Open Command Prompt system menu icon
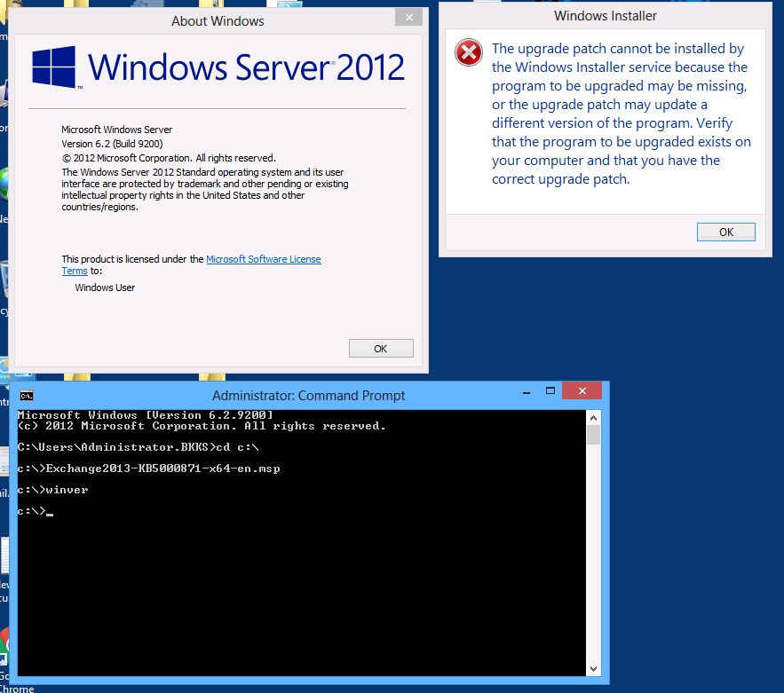The width and height of the screenshot is (784, 693). coord(27,396)
